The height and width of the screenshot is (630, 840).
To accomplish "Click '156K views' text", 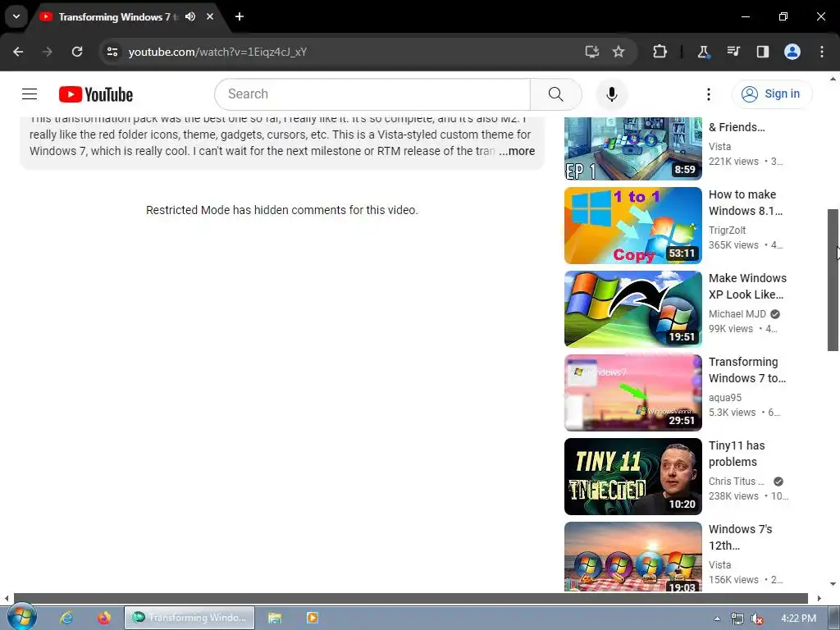I will tap(733, 580).
